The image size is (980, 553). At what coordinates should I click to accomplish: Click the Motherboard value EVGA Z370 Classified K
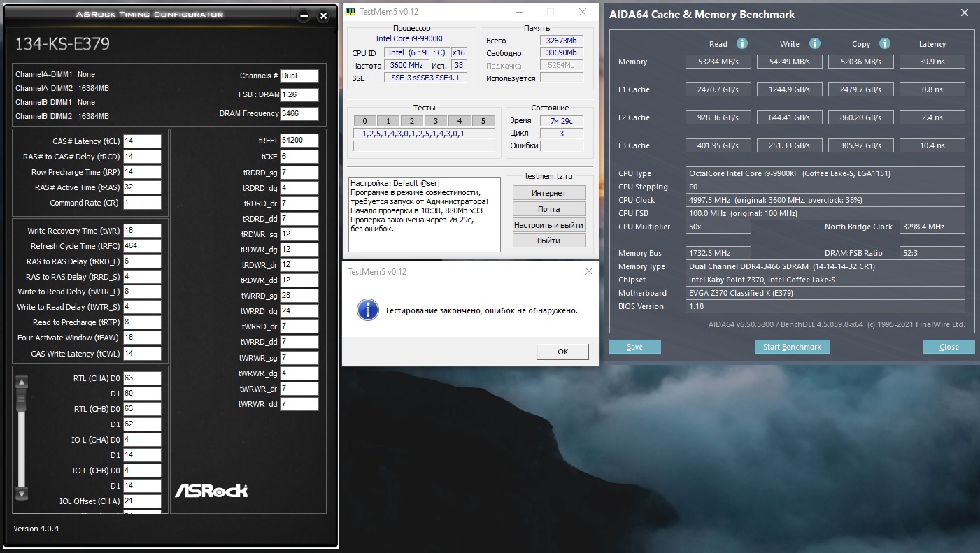click(825, 293)
